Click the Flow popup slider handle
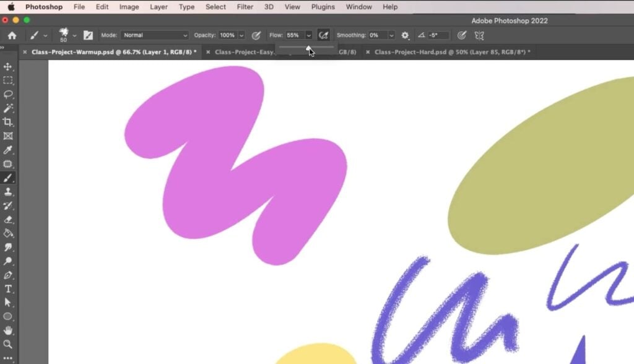634x364 pixels. pyautogui.click(x=308, y=48)
